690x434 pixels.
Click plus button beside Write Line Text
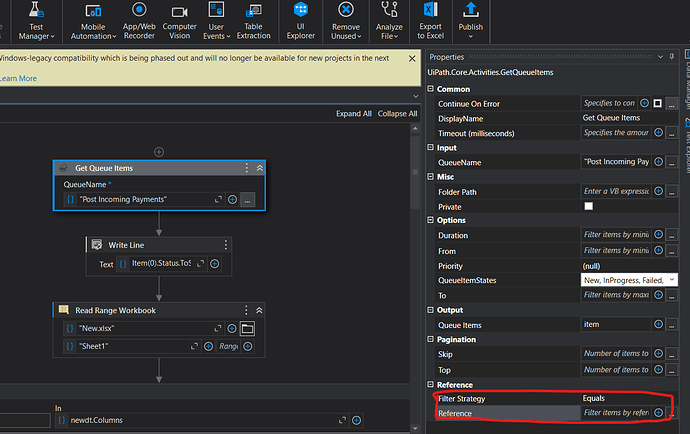click(215, 264)
